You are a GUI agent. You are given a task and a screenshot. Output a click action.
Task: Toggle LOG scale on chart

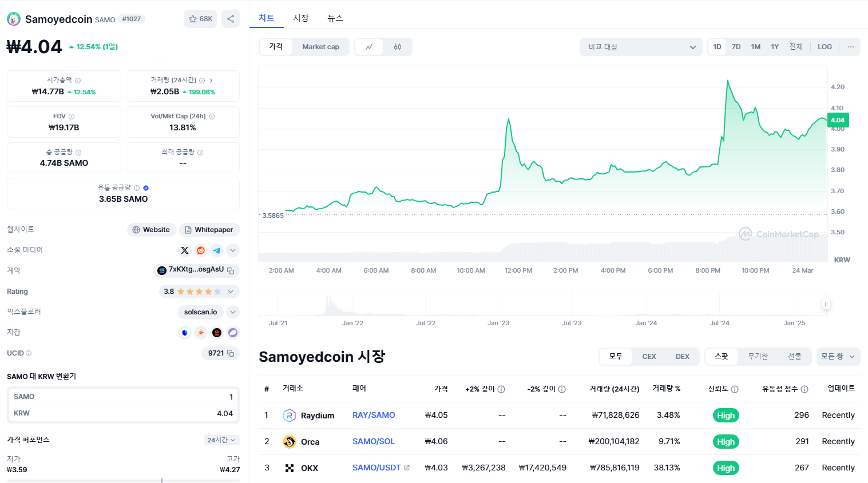click(825, 47)
